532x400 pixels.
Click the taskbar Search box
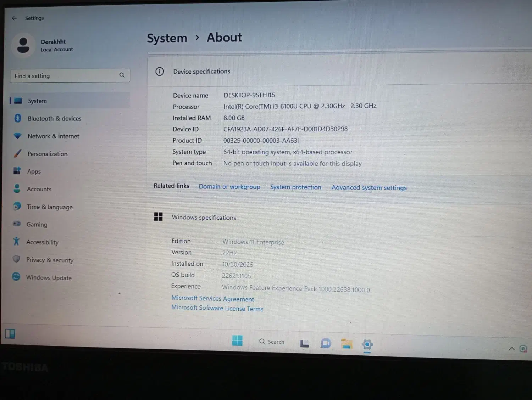pos(272,342)
